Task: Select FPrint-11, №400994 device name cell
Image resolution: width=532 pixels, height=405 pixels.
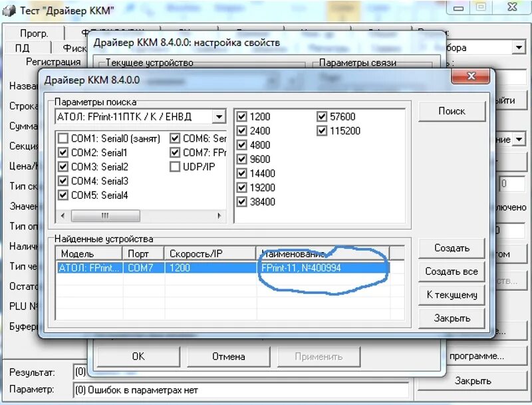Action: coord(323,268)
